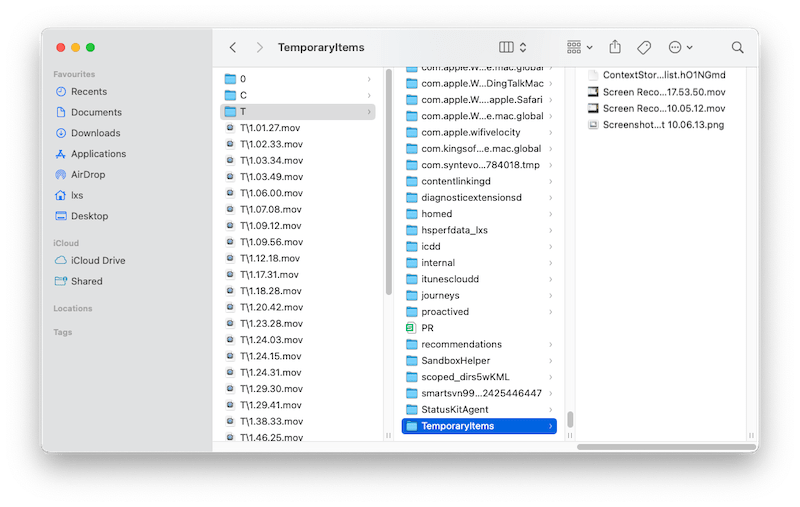Open the More actions ellipsis menu
Screen dimensions: 800x507
680,47
